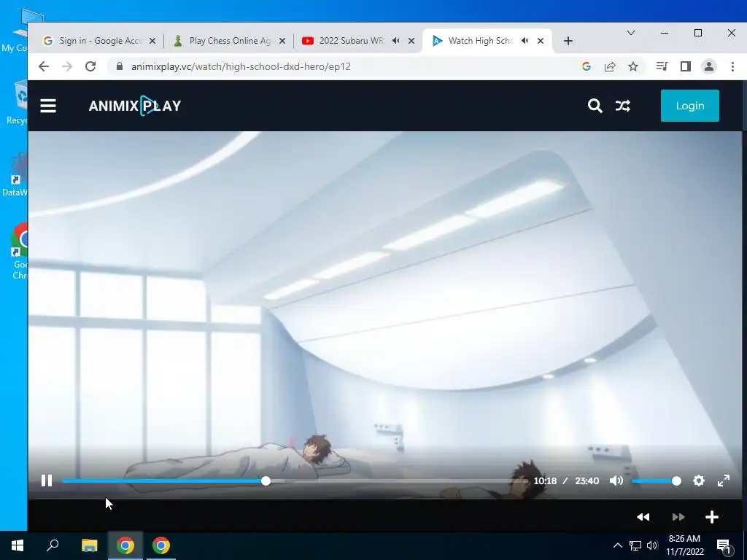
Task: Close the YouTube Subaru tab
Action: [411, 41]
